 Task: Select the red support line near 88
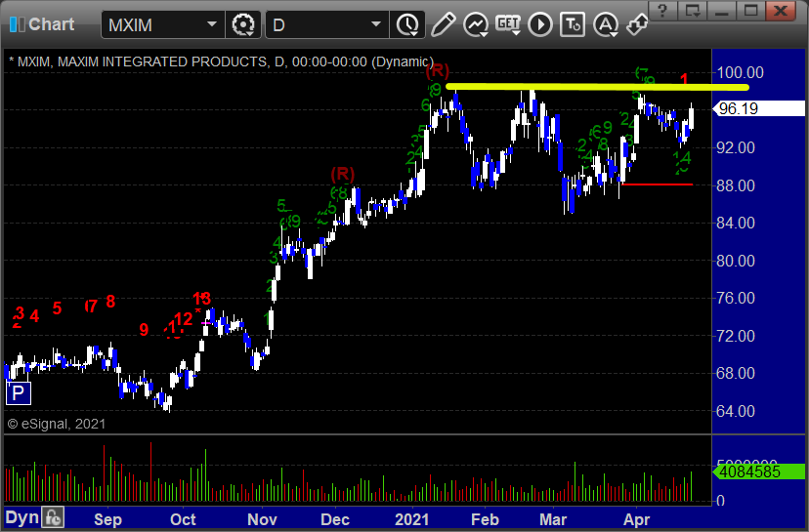(x=658, y=184)
